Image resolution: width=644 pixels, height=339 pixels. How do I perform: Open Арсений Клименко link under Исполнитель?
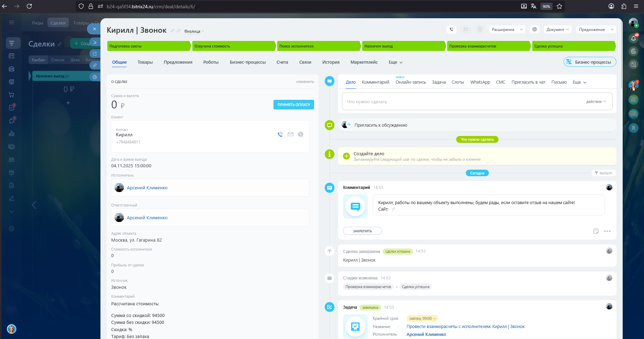pyautogui.click(x=147, y=188)
